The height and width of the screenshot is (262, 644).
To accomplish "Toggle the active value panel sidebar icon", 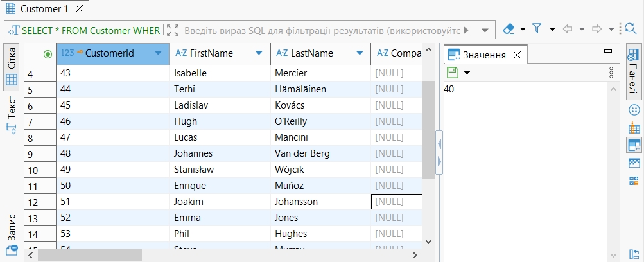I will [634, 145].
